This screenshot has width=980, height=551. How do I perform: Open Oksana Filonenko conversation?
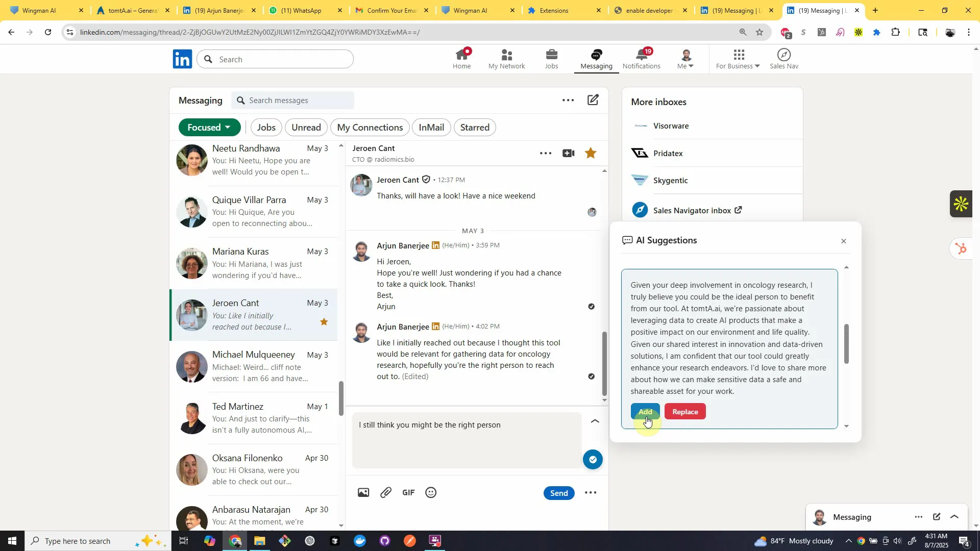coord(254,469)
